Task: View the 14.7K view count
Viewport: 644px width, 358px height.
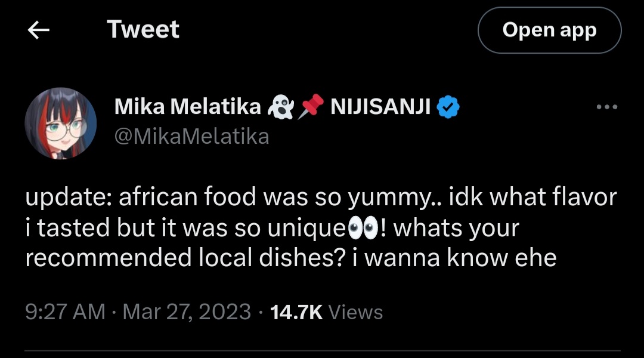Action: click(x=296, y=311)
